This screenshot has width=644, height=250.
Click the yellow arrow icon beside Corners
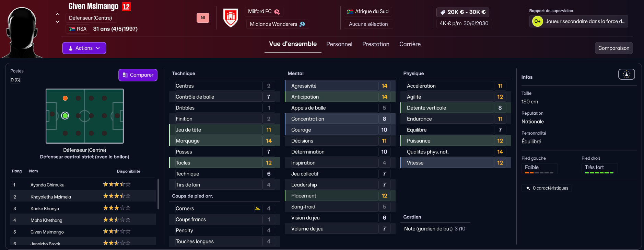pyautogui.click(x=257, y=208)
